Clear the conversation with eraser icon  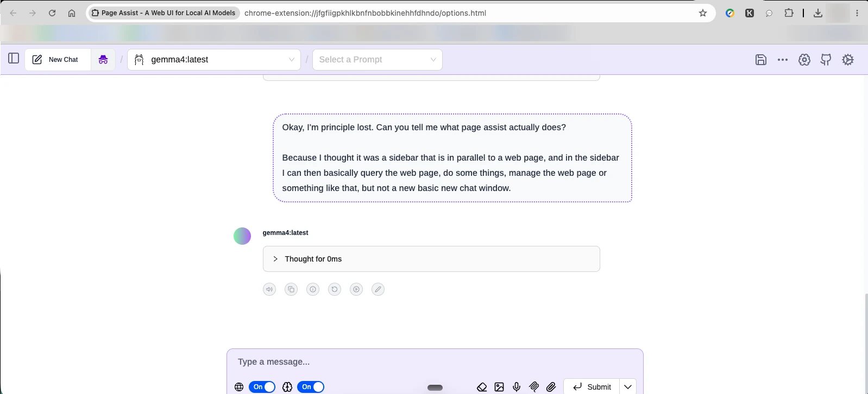pos(482,387)
